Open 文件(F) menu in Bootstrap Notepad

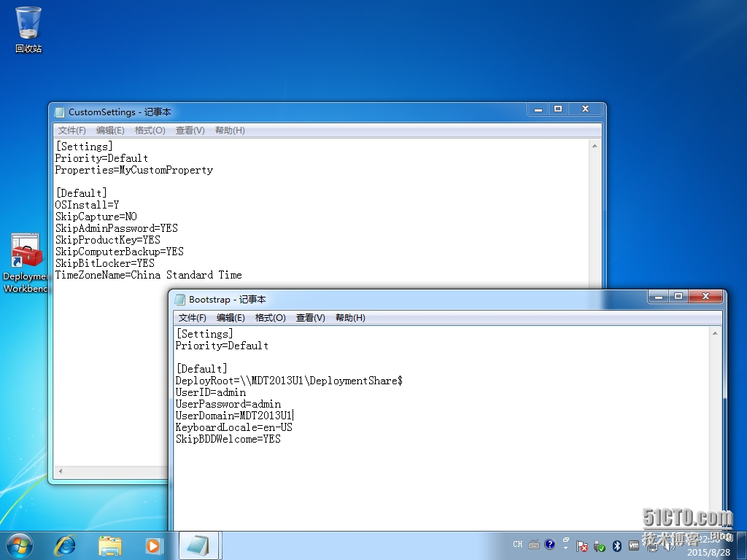click(x=193, y=318)
